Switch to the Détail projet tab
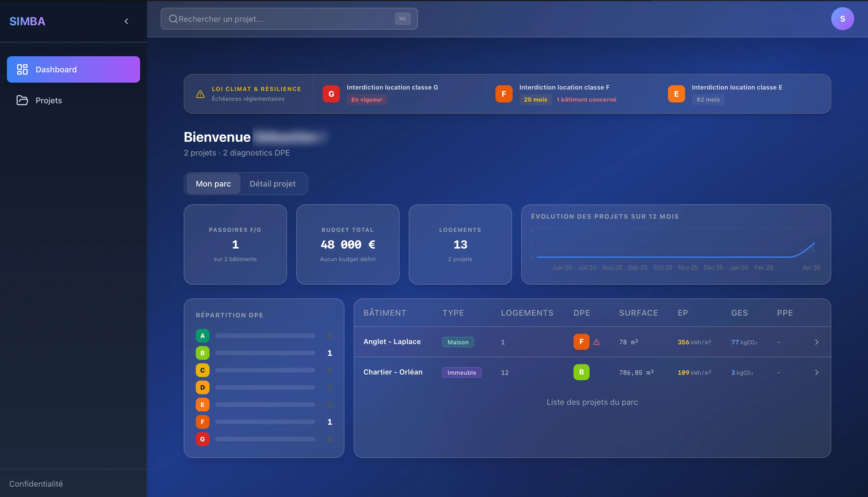868x497 pixels. pyautogui.click(x=272, y=184)
